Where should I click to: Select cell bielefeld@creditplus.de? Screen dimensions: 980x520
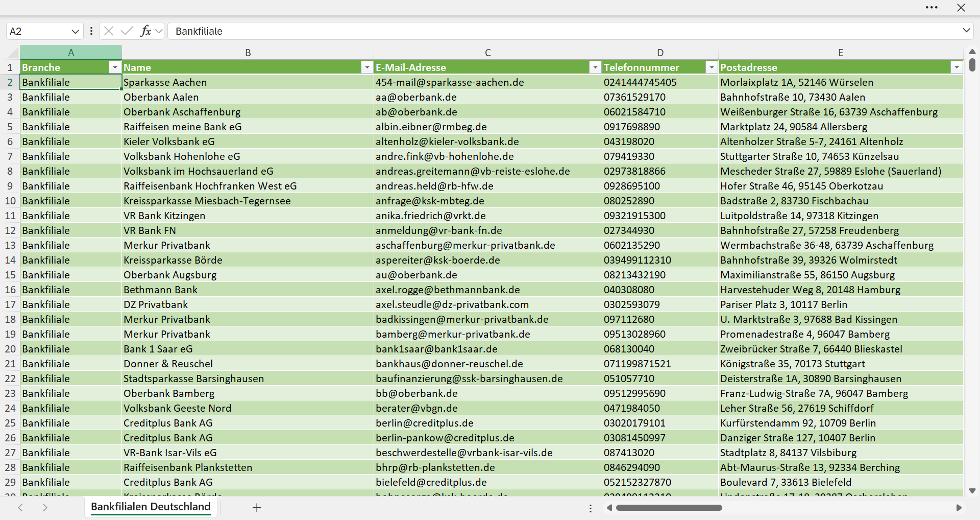point(488,482)
